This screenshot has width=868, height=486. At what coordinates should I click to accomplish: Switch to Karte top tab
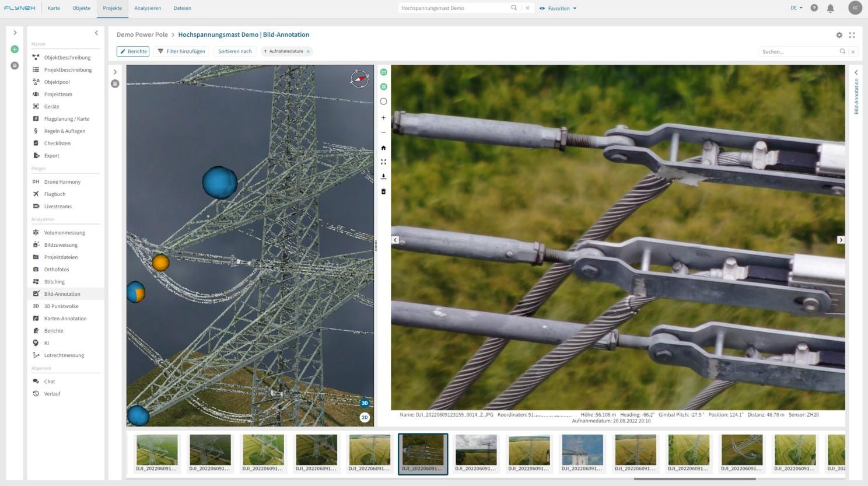point(54,8)
